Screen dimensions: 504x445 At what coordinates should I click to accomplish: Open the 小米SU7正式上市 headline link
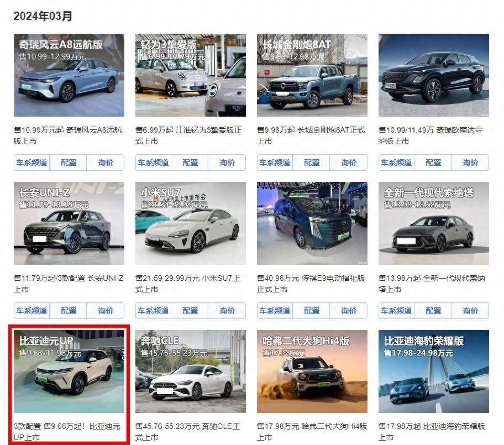click(x=188, y=284)
